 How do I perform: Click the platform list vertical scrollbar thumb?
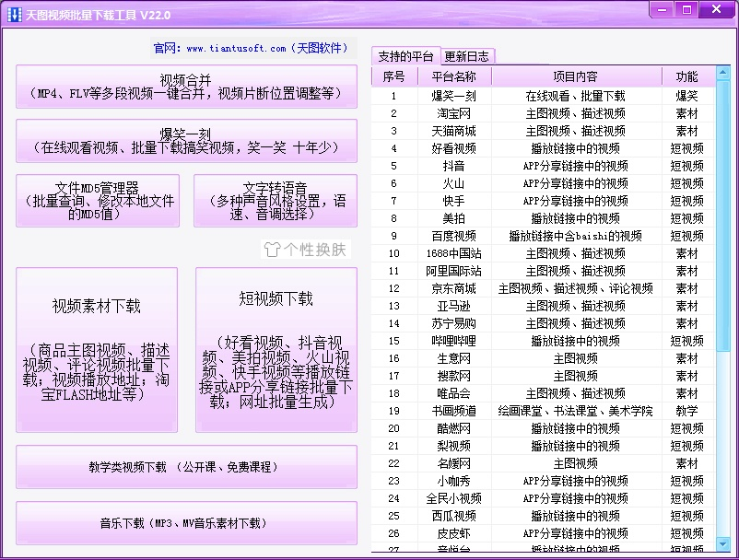tap(722, 216)
